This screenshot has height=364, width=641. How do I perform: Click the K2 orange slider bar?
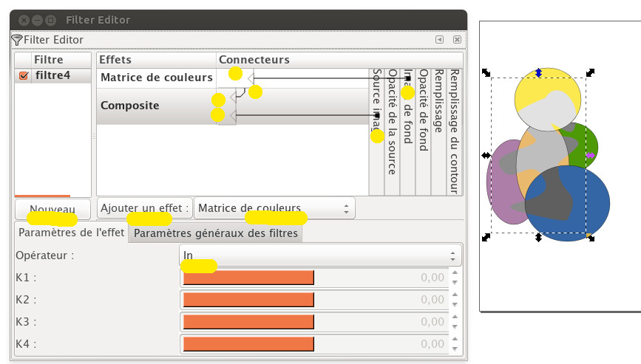pos(248,300)
